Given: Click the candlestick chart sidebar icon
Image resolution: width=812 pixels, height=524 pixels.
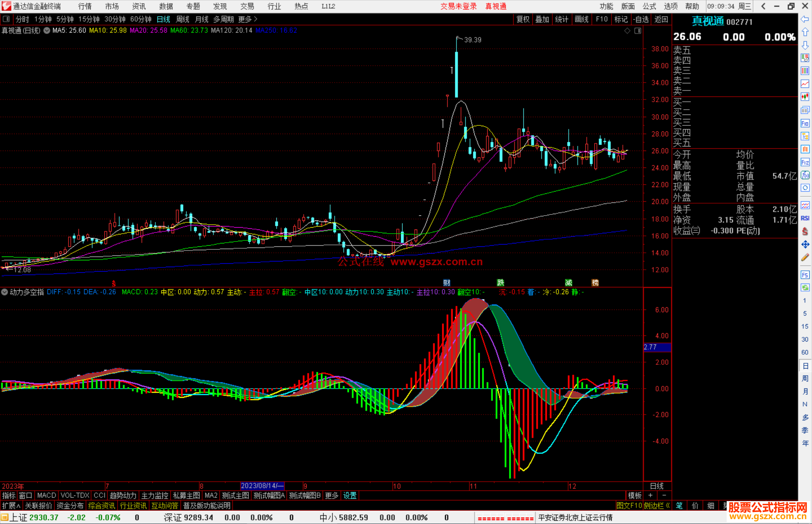Looking at the screenshot, I should (x=805, y=97).
